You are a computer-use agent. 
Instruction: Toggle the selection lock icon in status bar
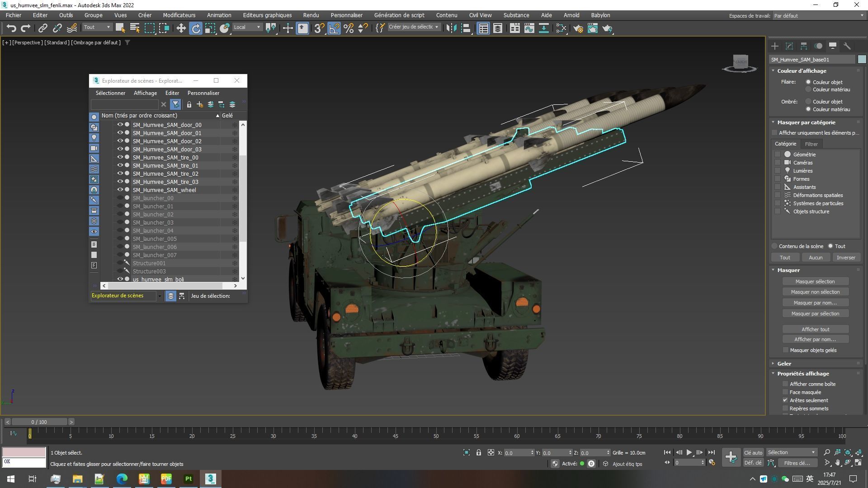click(x=478, y=453)
